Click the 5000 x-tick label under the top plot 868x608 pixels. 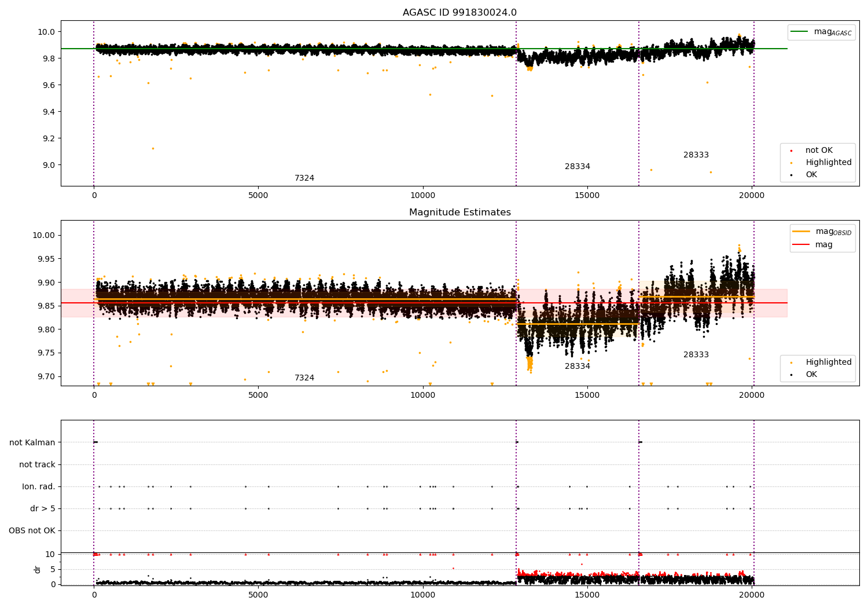pos(258,196)
